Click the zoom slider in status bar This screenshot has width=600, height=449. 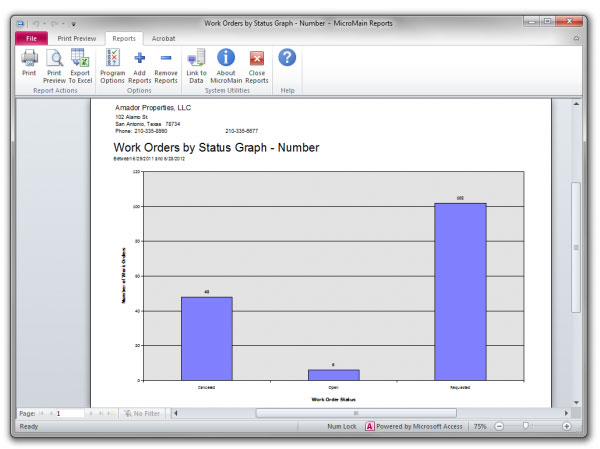(x=526, y=426)
